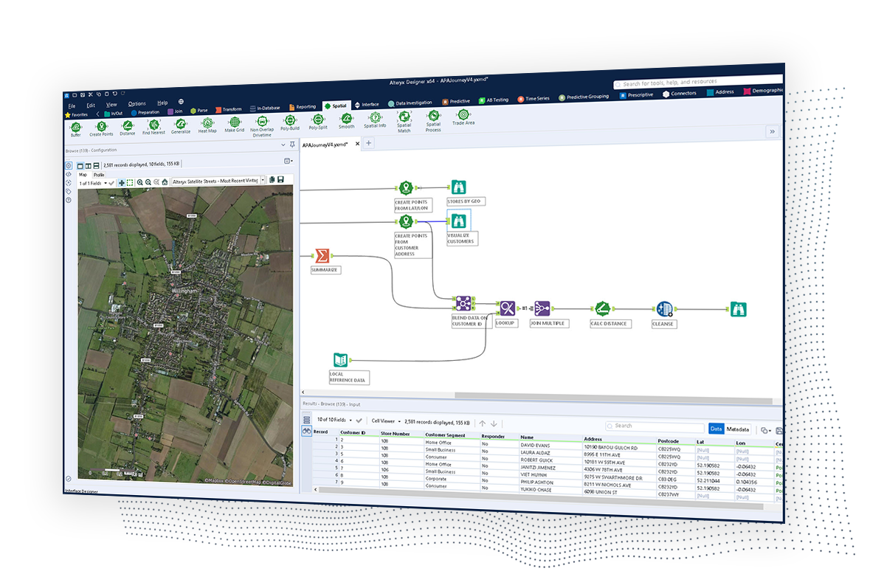Open the Help menu
This screenshot has height=588, width=870.
162,103
